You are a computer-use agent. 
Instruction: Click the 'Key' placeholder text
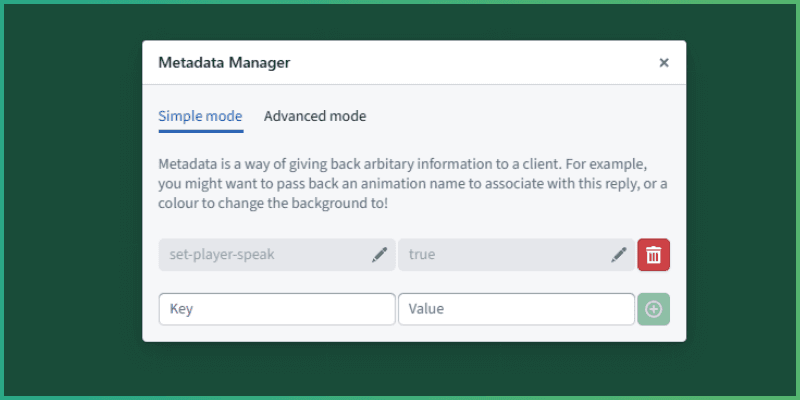[x=181, y=309]
